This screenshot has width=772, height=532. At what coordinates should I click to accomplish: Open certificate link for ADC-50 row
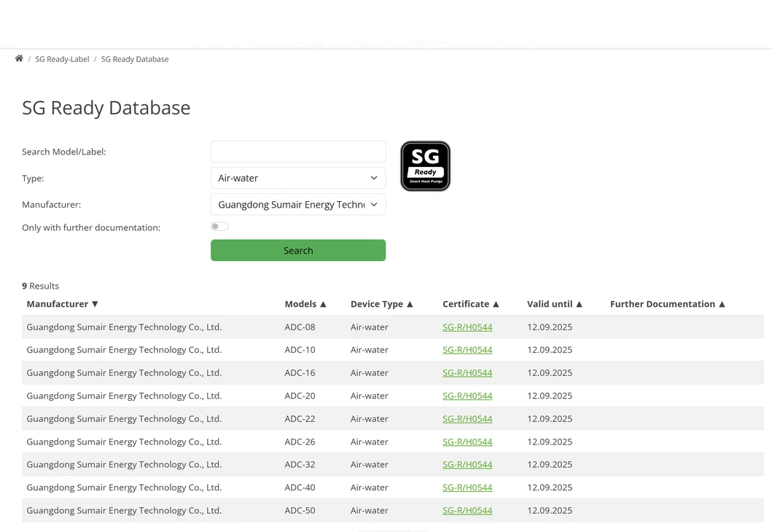click(467, 511)
